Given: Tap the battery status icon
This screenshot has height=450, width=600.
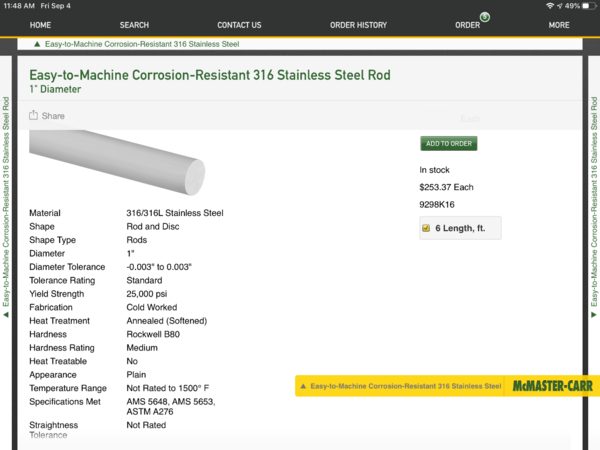Looking at the screenshot, I should (x=589, y=6).
